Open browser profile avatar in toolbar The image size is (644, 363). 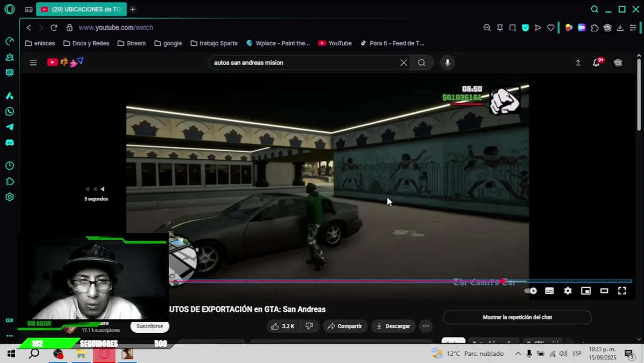pos(608,28)
